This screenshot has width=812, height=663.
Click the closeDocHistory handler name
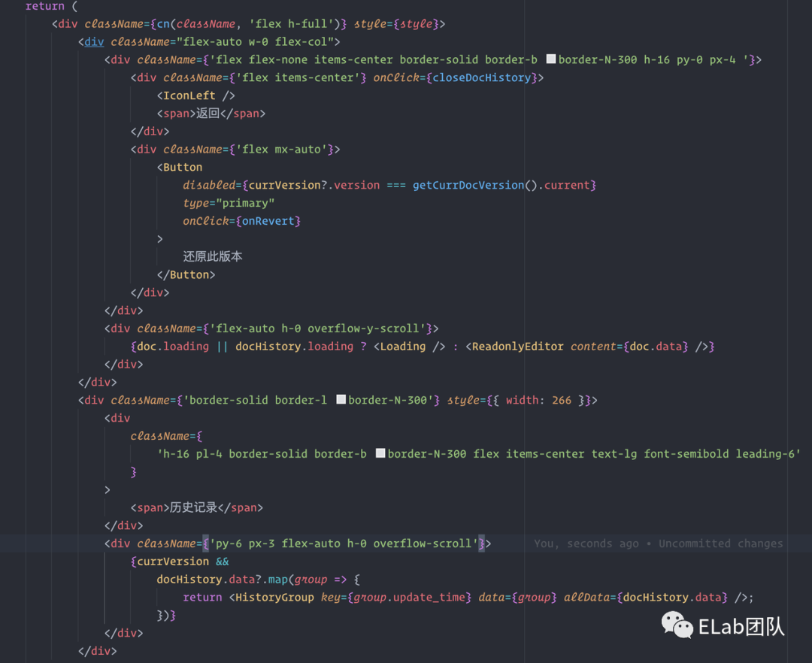coord(482,77)
